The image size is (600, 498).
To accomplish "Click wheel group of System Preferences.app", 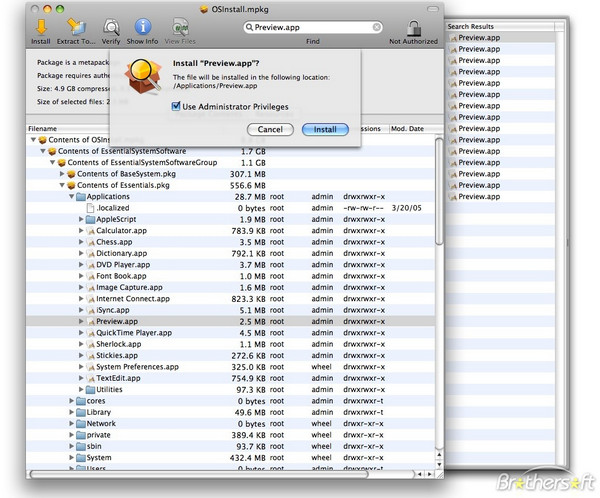I will point(321,367).
